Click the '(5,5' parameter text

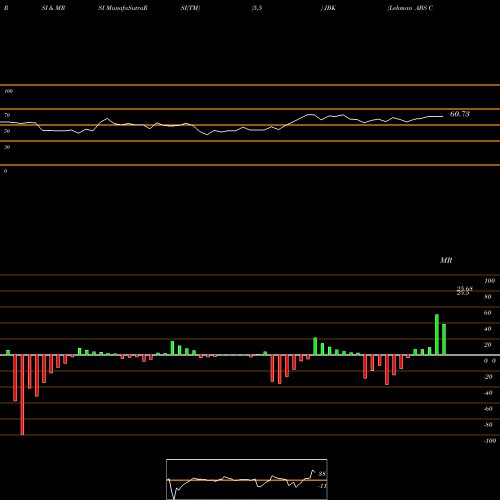coord(257,8)
